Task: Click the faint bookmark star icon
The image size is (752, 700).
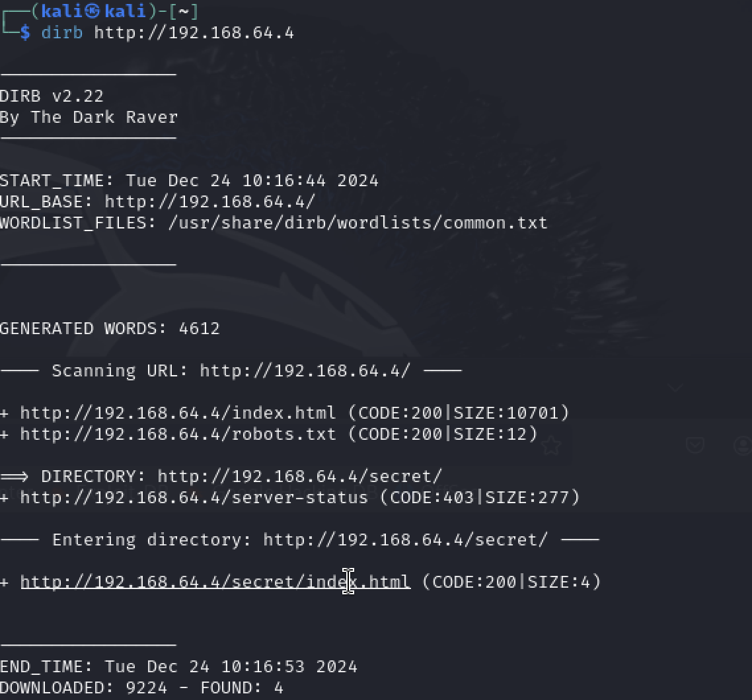Action: coord(551,446)
